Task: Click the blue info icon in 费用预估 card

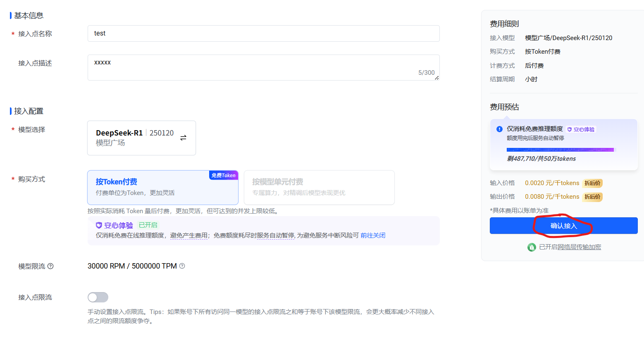Action: point(499,129)
